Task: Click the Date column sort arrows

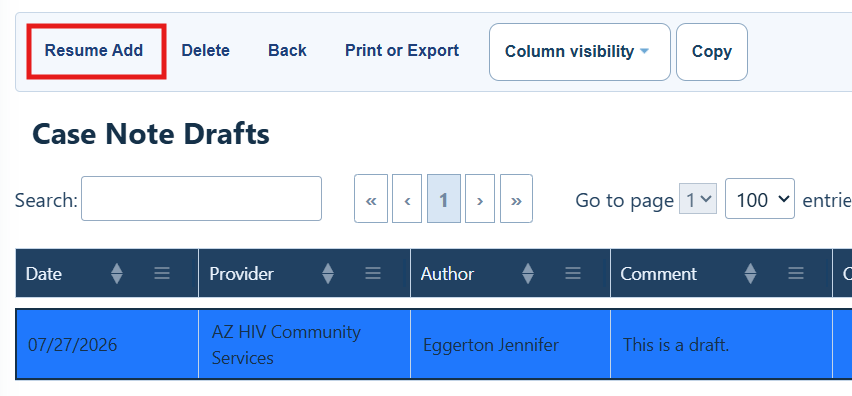Action: point(117,273)
